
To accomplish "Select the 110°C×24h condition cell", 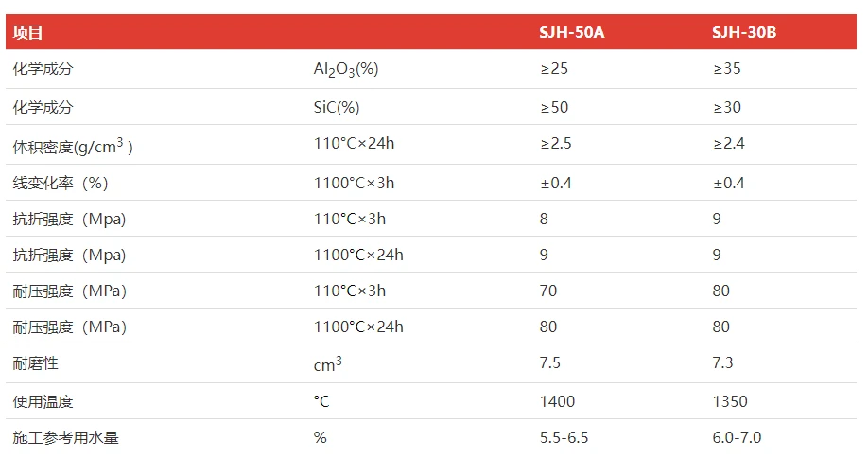I will [355, 145].
